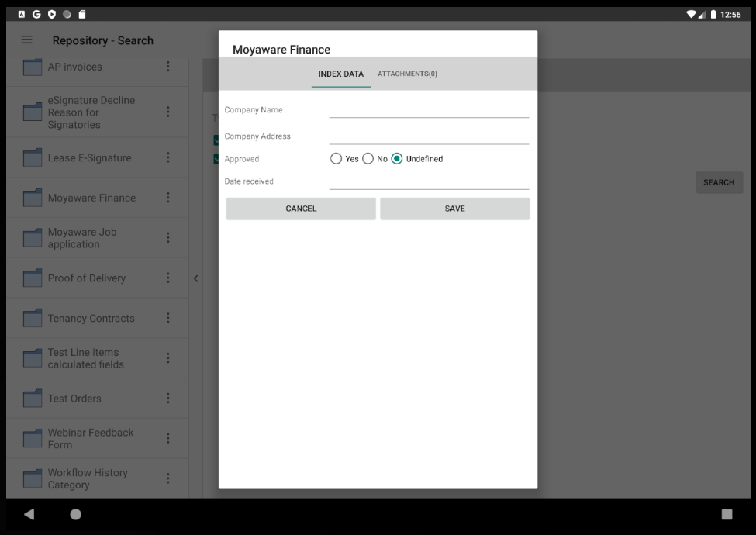Open options menu for AP invoices
The image size is (756, 535).
tap(167, 67)
